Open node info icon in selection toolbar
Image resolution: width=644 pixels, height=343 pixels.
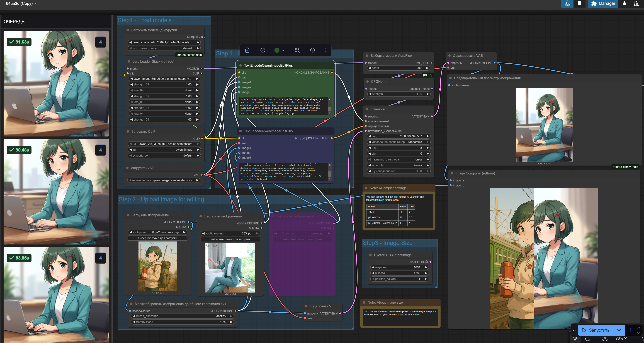point(263,50)
